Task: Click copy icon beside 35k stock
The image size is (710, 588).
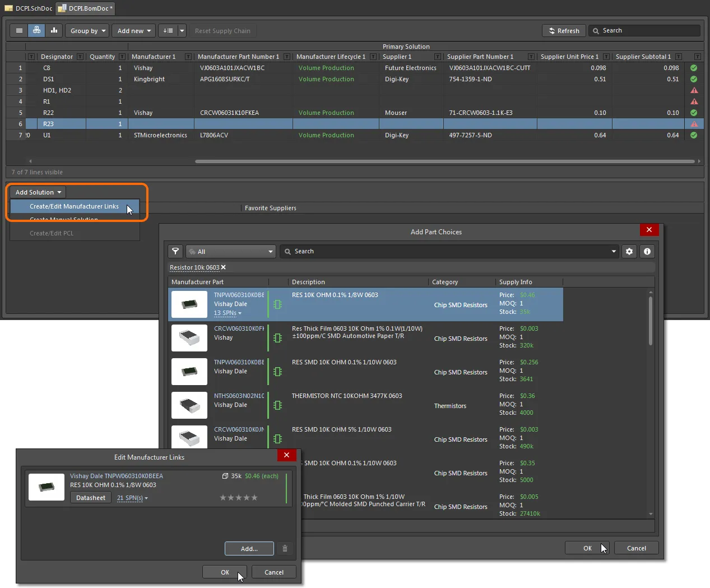Action: 225,476
